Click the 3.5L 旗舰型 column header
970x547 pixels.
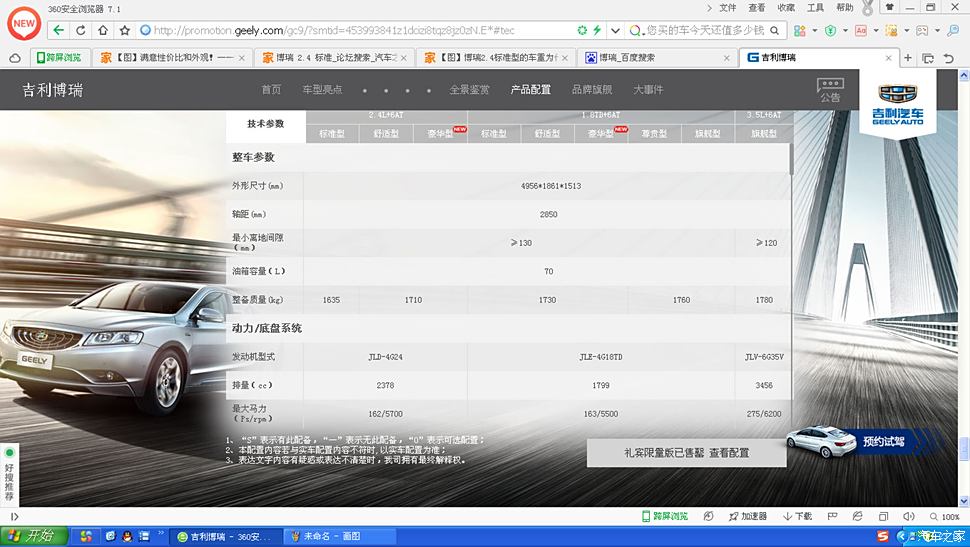pos(763,134)
